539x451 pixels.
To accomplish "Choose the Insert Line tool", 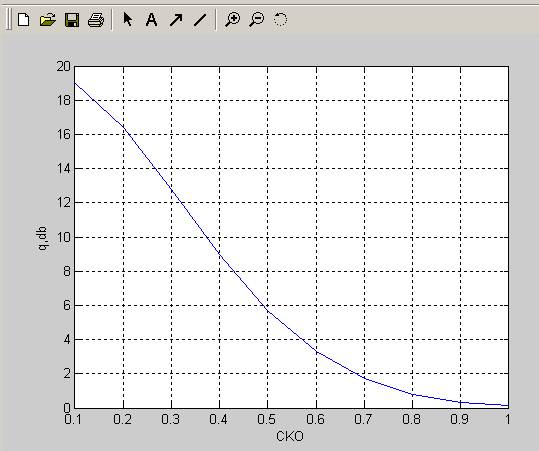I will point(200,20).
